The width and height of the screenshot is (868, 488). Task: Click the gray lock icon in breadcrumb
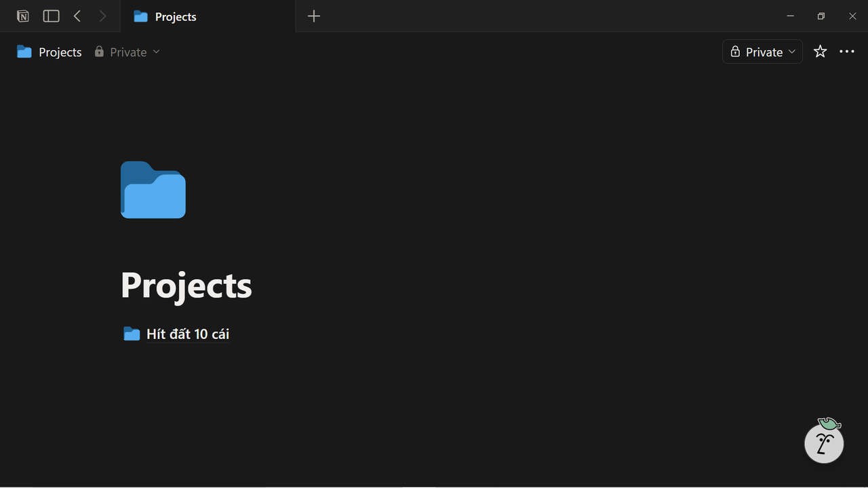click(x=100, y=52)
